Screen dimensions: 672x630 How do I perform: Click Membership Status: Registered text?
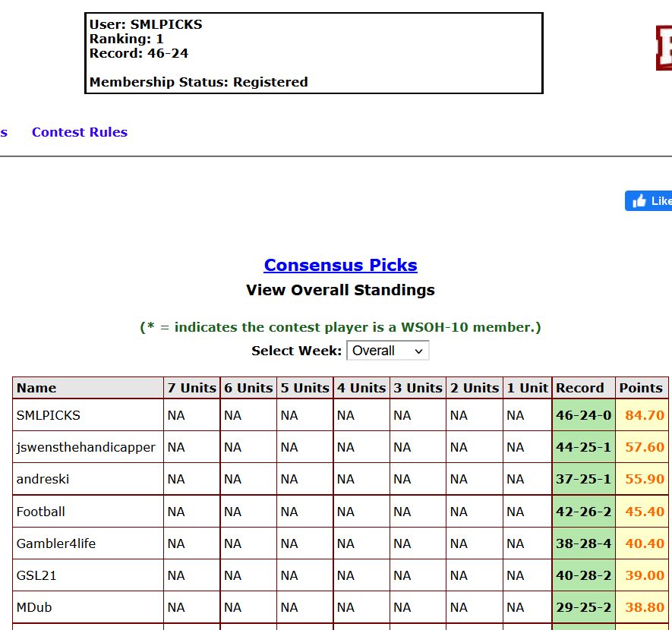[x=199, y=82]
